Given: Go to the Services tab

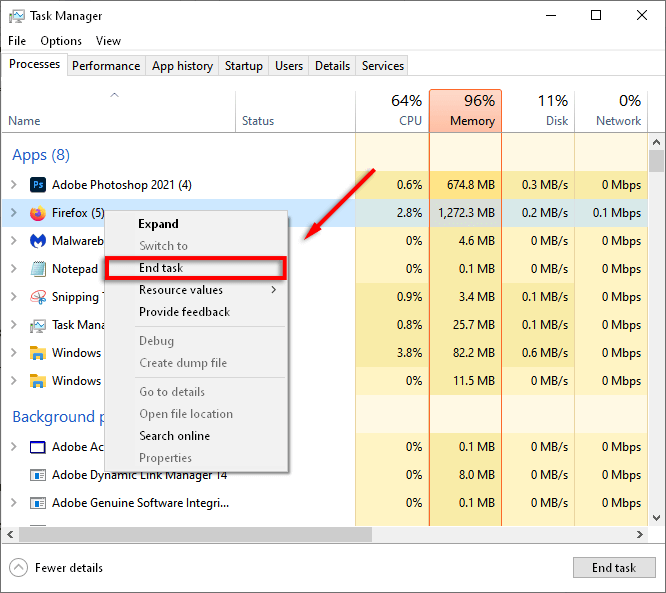Looking at the screenshot, I should pos(383,66).
